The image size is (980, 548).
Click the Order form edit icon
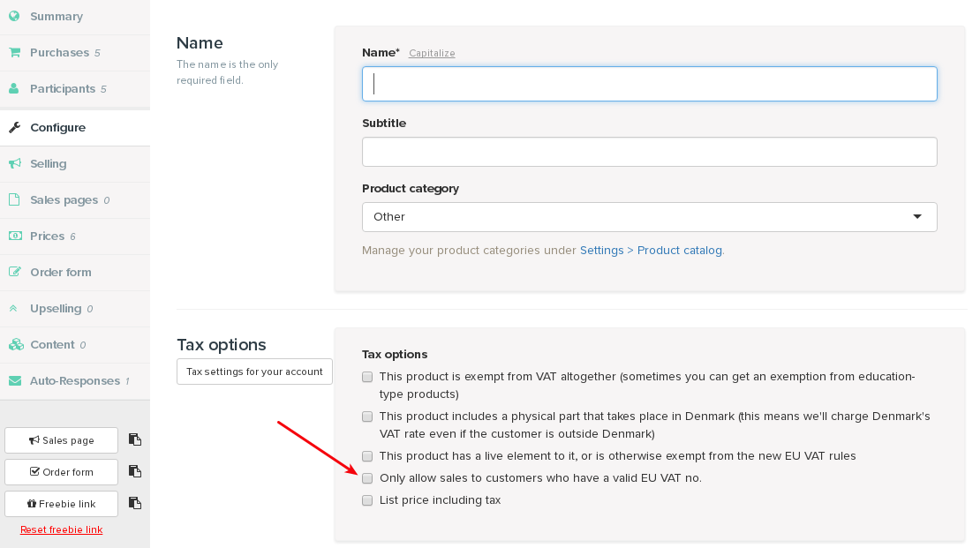[x=15, y=273]
